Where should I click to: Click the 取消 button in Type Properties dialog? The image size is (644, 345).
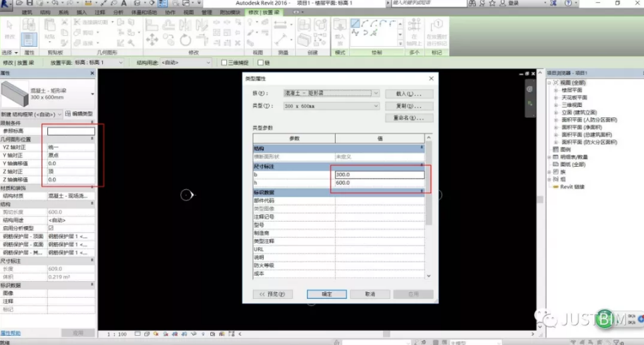pos(370,294)
